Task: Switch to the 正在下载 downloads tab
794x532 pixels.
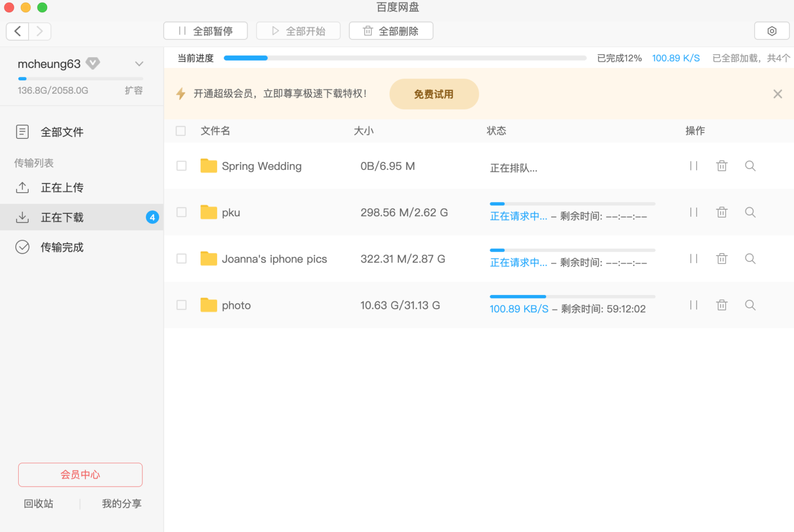Action: (x=62, y=217)
